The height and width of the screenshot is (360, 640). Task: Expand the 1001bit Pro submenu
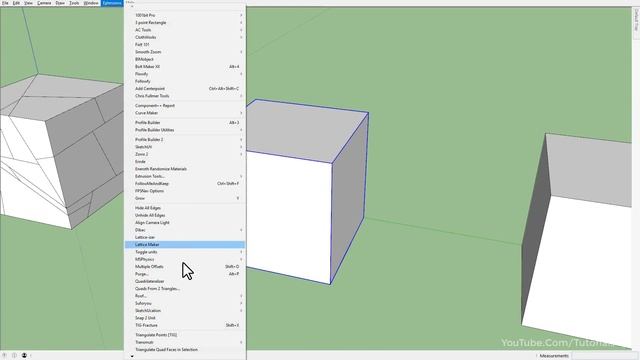[x=184, y=15]
